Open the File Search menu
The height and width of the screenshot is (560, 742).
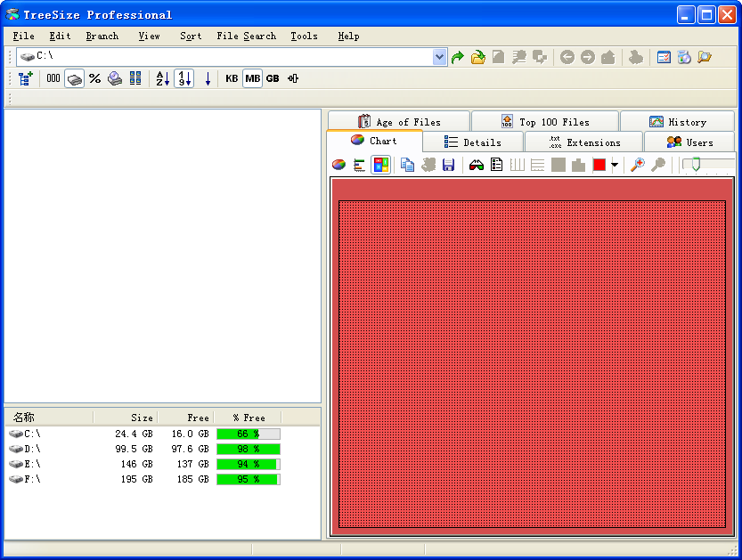click(x=246, y=36)
